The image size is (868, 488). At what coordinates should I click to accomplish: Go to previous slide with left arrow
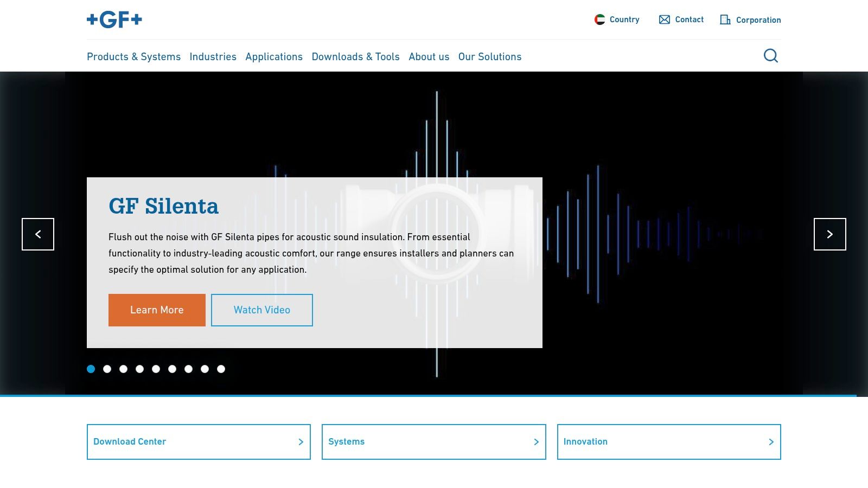38,234
